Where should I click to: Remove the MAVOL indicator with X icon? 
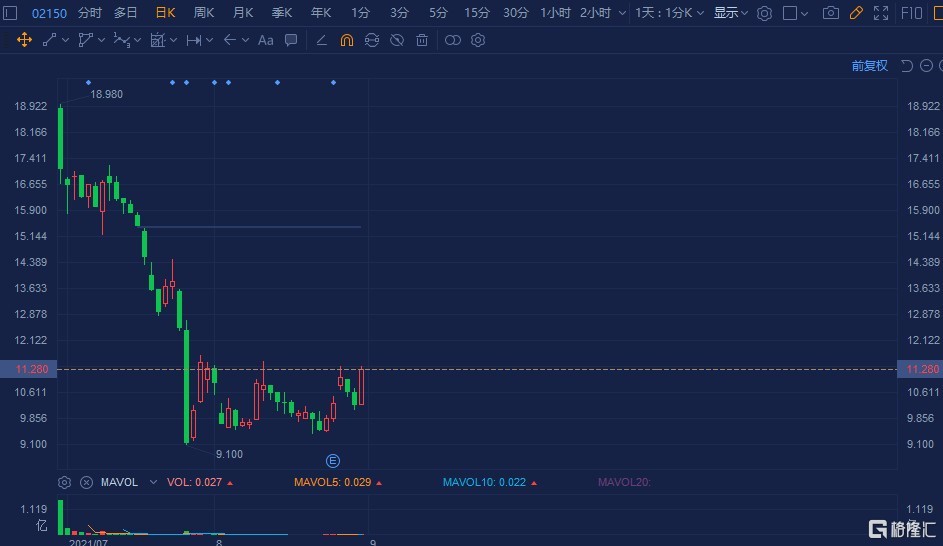click(x=86, y=482)
